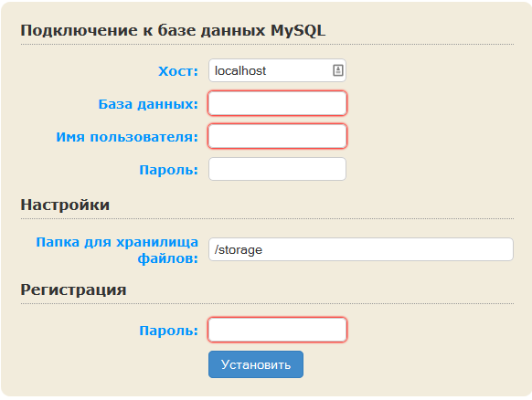The image size is (532, 400).
Task: Click the Установить button
Action: pyautogui.click(x=256, y=364)
